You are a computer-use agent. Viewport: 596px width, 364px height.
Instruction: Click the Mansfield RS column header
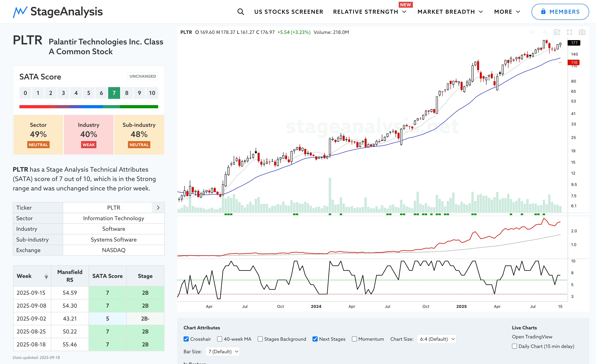(70, 276)
